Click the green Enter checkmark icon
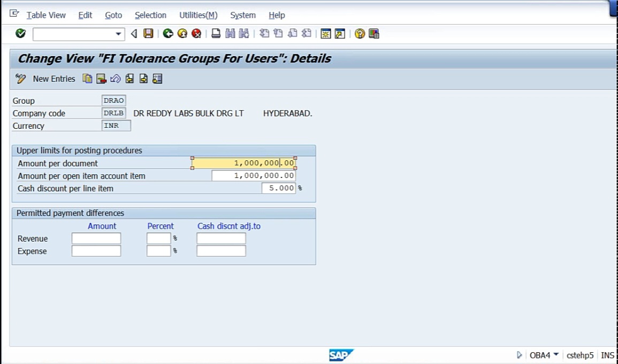This screenshot has width=618, height=364. pyautogui.click(x=20, y=34)
